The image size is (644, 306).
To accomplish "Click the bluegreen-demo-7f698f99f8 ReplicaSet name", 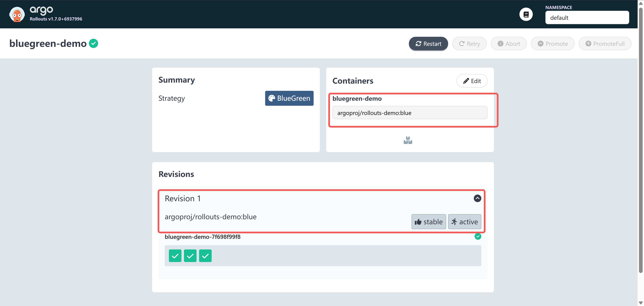I will (x=202, y=237).
